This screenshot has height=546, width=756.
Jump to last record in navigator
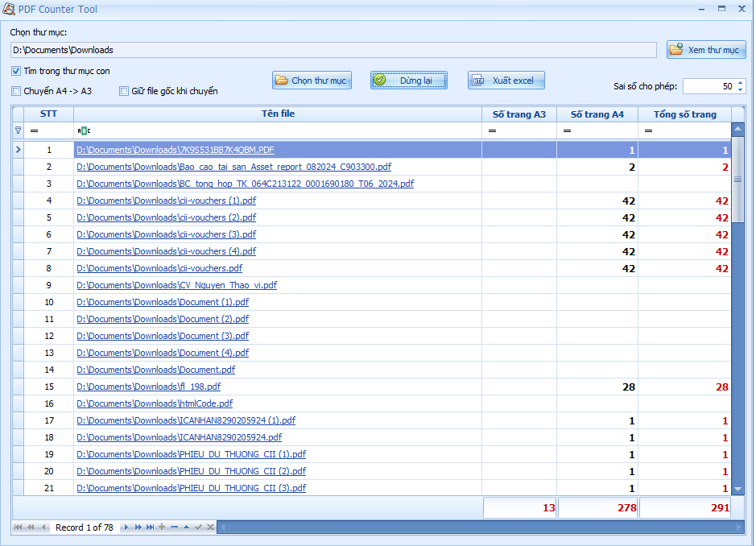(x=151, y=527)
